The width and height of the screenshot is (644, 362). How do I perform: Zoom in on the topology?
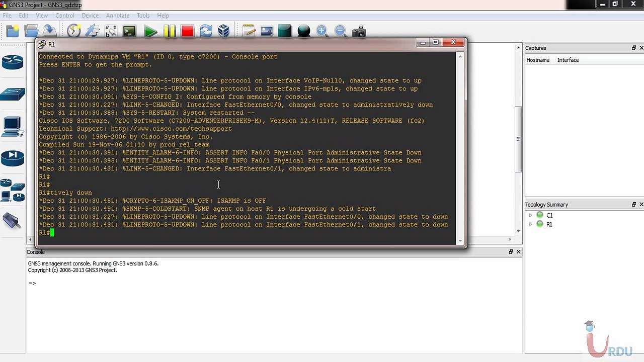tap(322, 31)
